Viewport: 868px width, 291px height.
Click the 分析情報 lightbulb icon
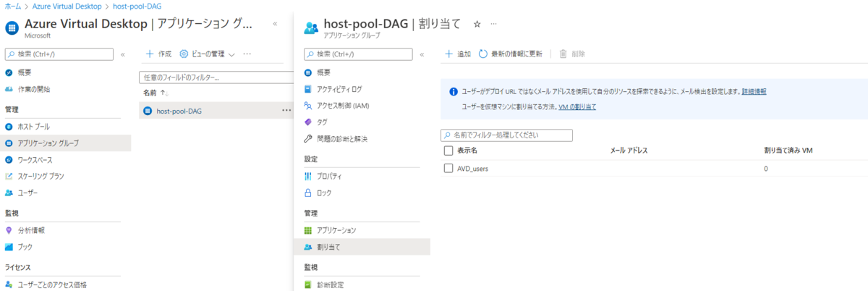[x=9, y=230]
